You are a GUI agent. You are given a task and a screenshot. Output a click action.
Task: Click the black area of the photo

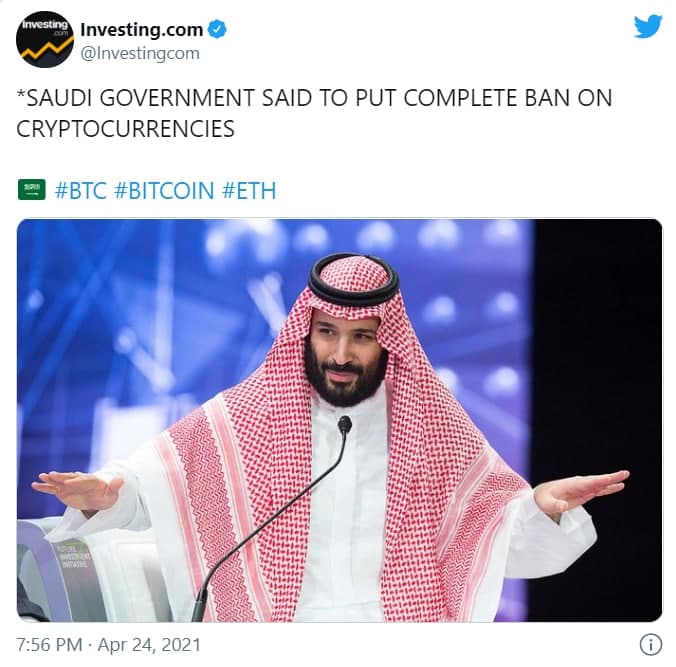[x=599, y=345]
